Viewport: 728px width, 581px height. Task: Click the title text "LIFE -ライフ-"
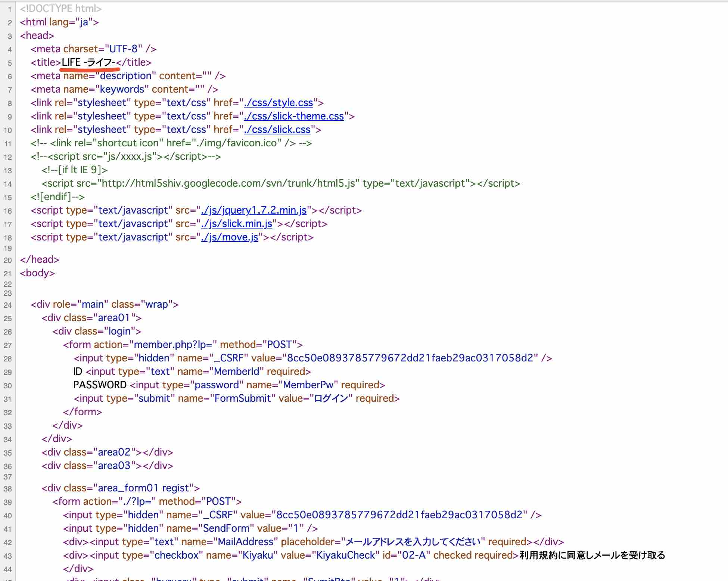[88, 62]
